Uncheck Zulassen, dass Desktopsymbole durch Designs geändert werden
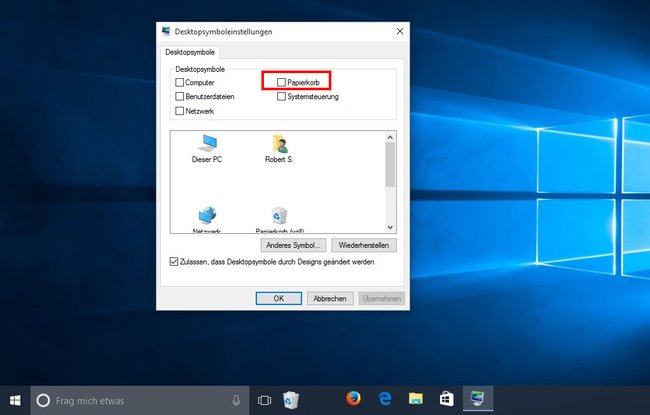This screenshot has width=650, height=415. [174, 262]
